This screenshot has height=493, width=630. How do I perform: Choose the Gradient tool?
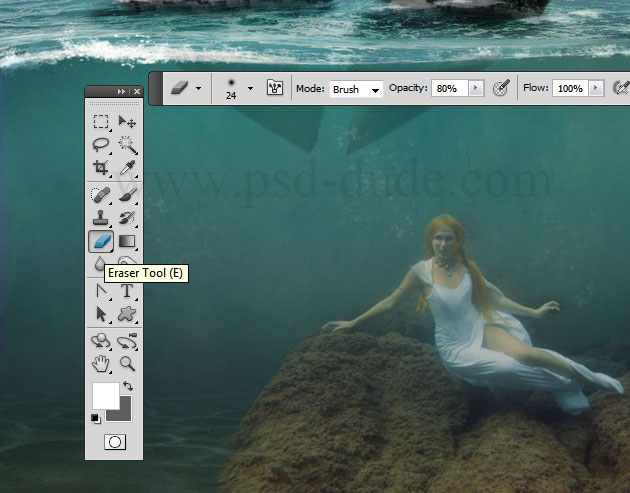(x=127, y=241)
